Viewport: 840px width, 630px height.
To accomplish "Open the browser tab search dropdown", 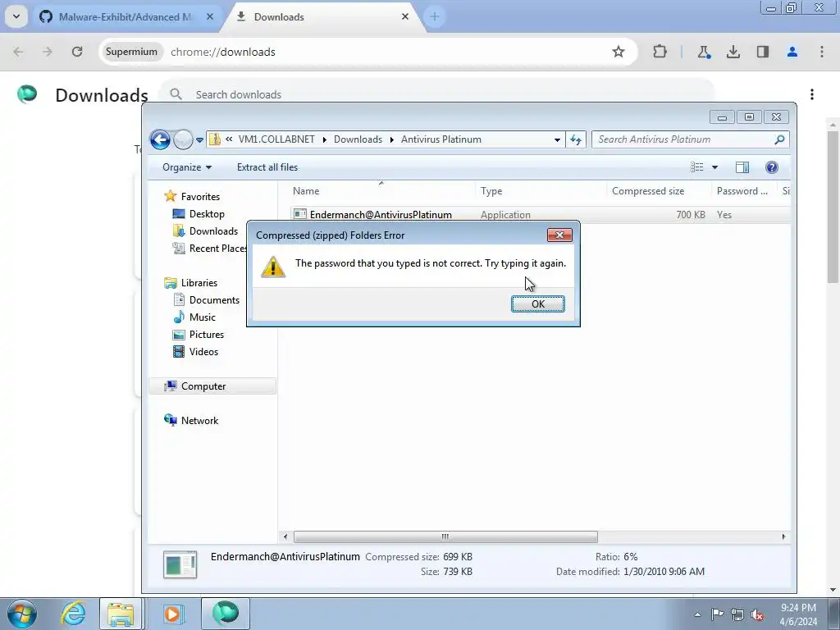I will pyautogui.click(x=16, y=16).
